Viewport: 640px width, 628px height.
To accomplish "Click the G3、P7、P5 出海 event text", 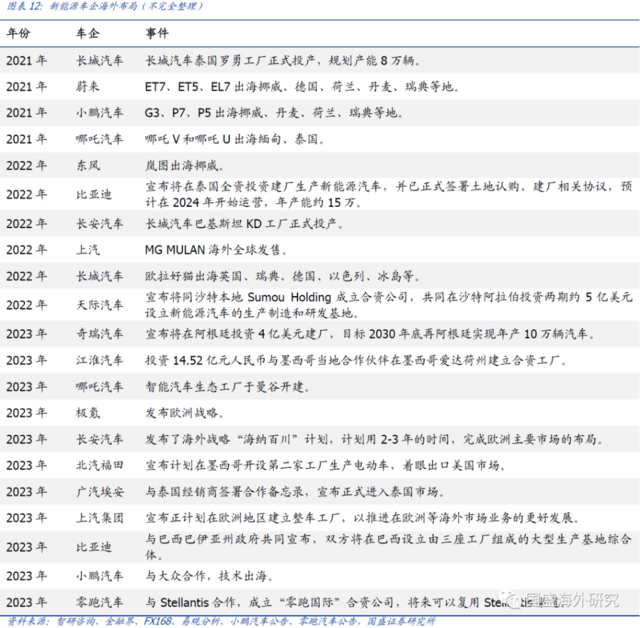I will [274, 113].
